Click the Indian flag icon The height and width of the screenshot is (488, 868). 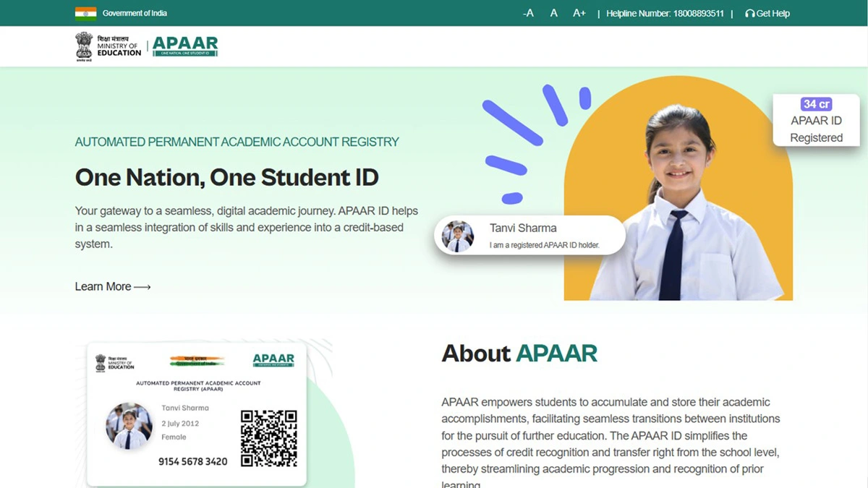coord(85,13)
